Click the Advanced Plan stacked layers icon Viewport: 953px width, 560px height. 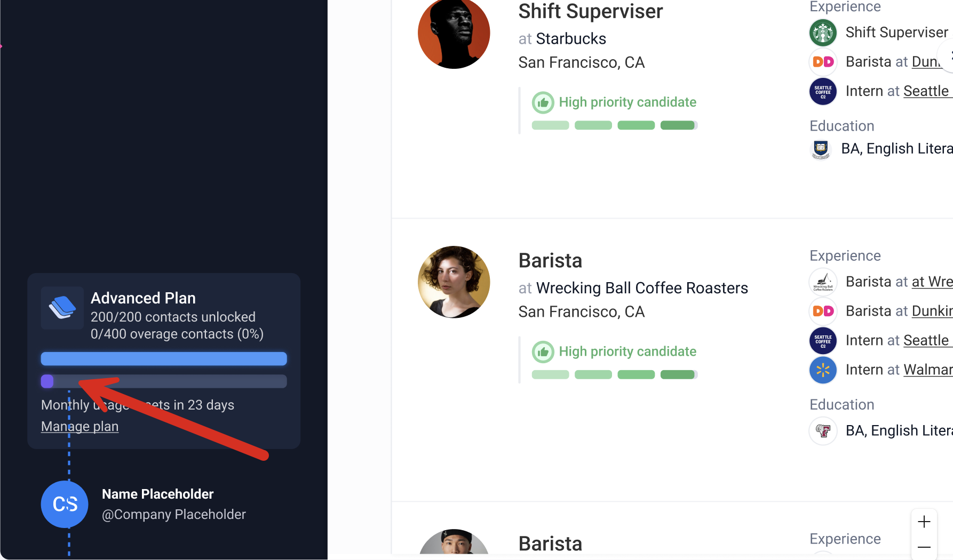tap(62, 308)
